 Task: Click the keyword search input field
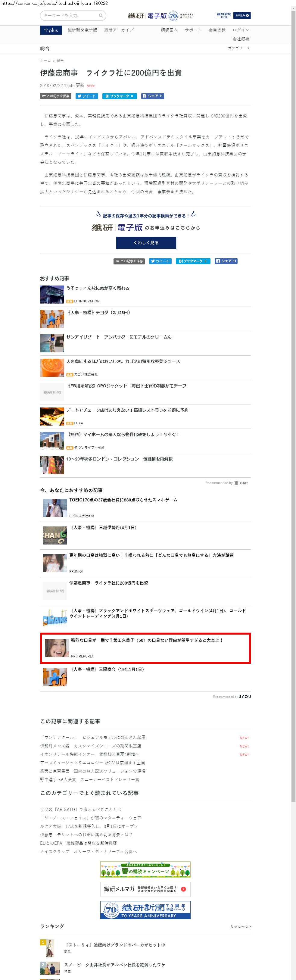coord(71,16)
